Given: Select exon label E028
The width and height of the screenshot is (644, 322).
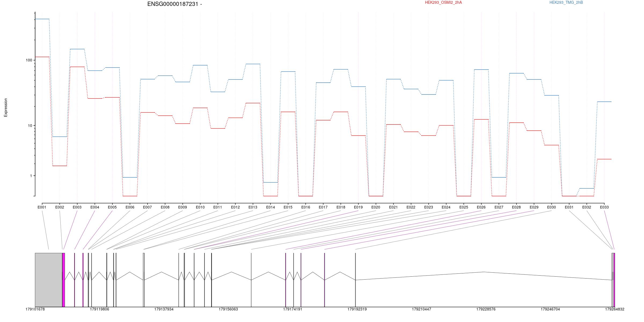Looking at the screenshot, I should pyautogui.click(x=516, y=207).
